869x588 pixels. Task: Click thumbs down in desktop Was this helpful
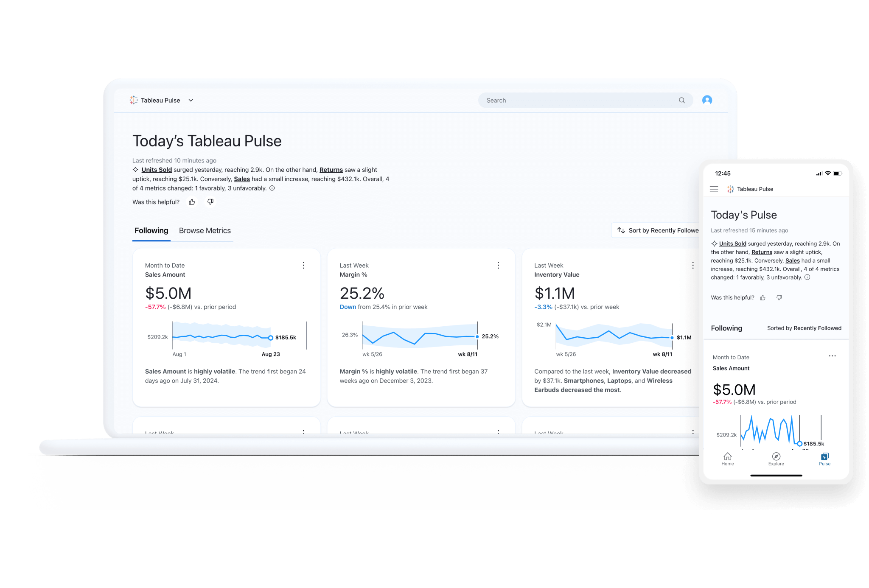point(210,202)
